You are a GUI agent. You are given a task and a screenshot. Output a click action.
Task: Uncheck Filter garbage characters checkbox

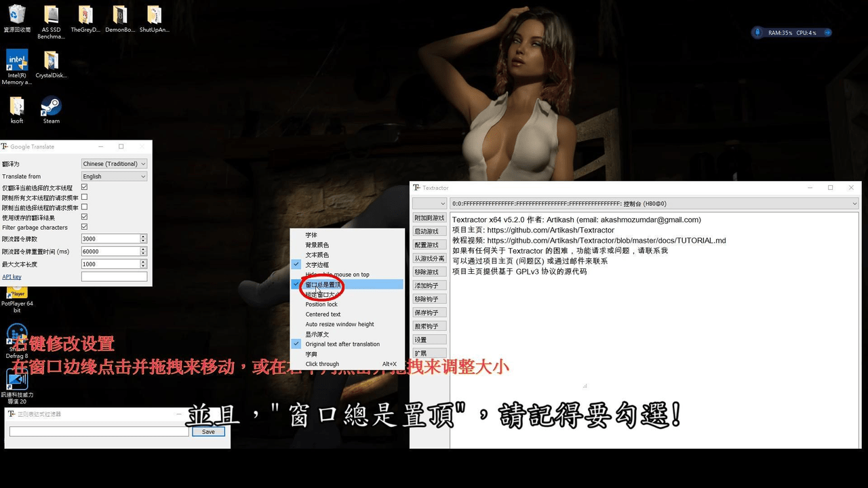pos(84,227)
